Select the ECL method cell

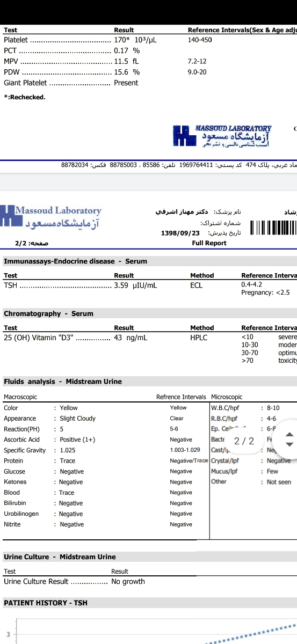tap(197, 286)
